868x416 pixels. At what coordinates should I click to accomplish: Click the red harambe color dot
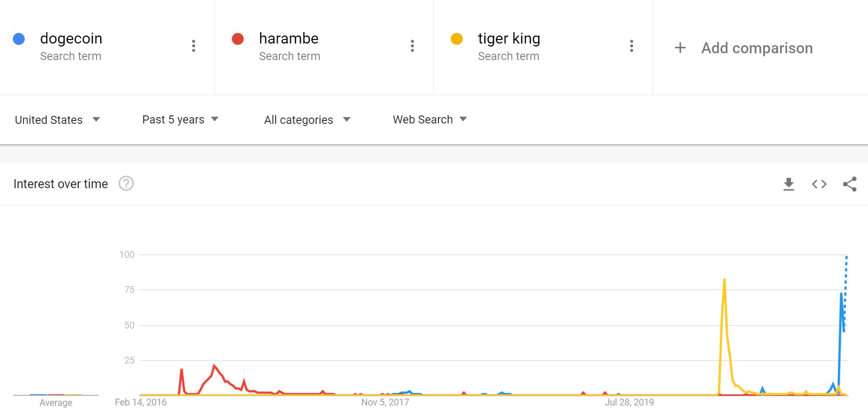click(238, 39)
